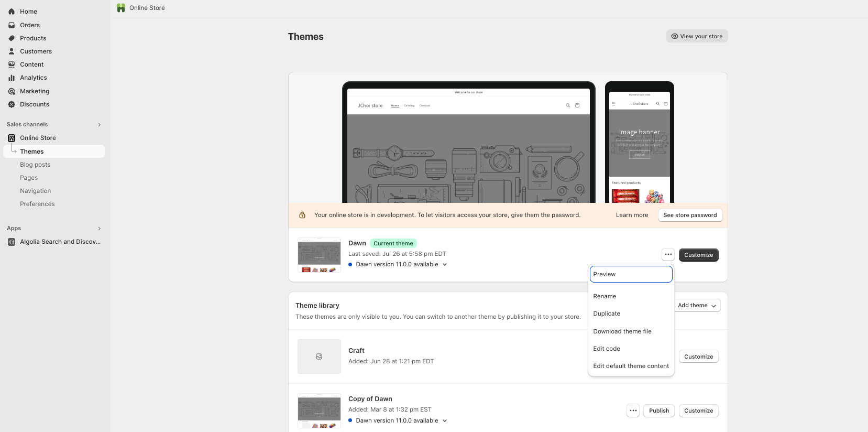Click the Customers person icon

click(x=12, y=51)
